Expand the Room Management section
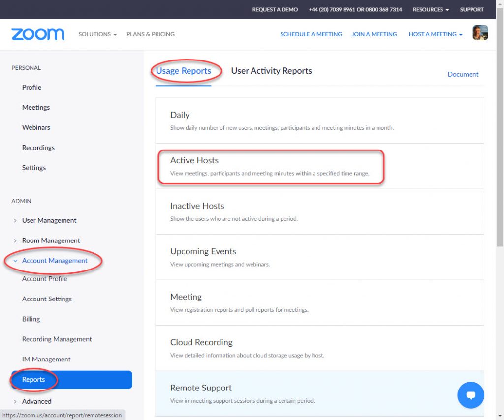 pyautogui.click(x=51, y=240)
